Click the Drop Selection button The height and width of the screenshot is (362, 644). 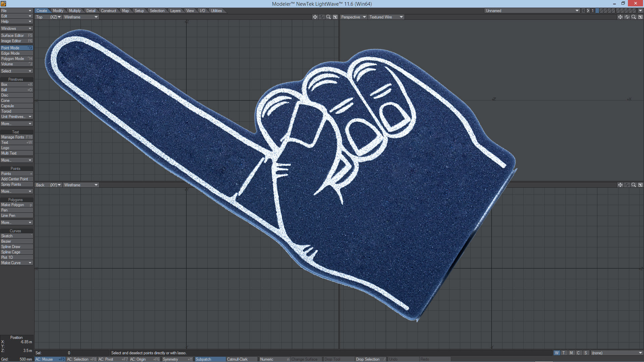click(370, 359)
